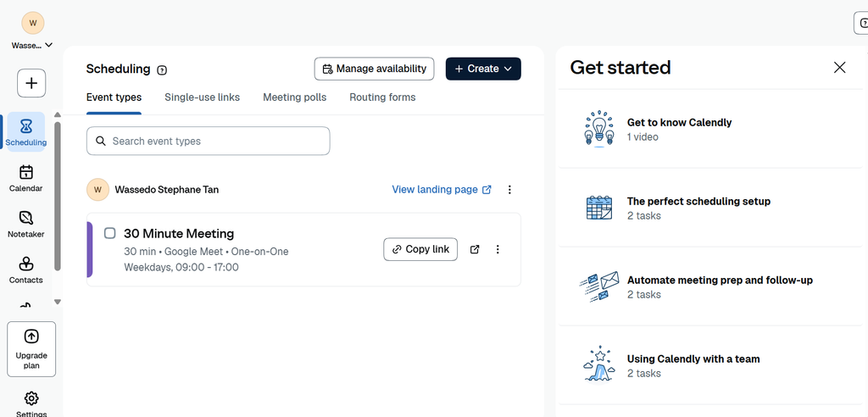This screenshot has height=417, width=868.
Task: Open Get to know Calendly item
Action: coord(710,129)
